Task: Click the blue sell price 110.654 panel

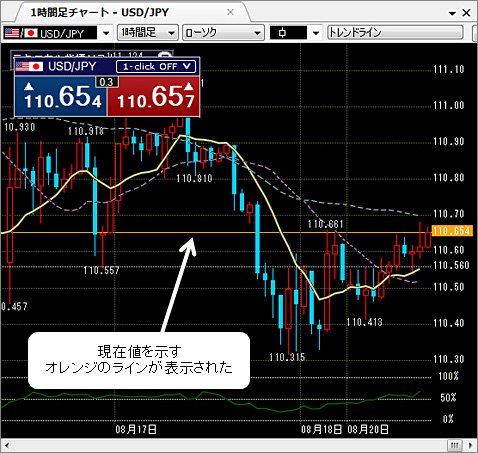Action: pos(61,96)
